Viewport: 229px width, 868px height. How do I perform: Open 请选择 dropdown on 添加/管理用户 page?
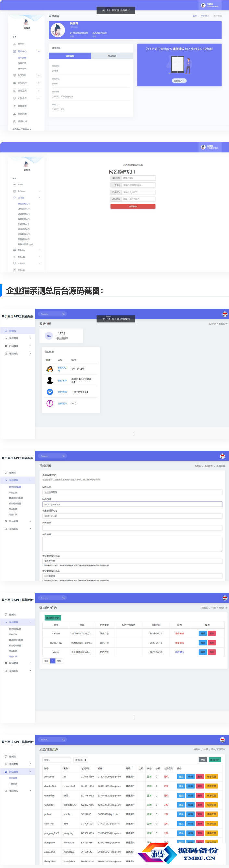click(x=81, y=760)
